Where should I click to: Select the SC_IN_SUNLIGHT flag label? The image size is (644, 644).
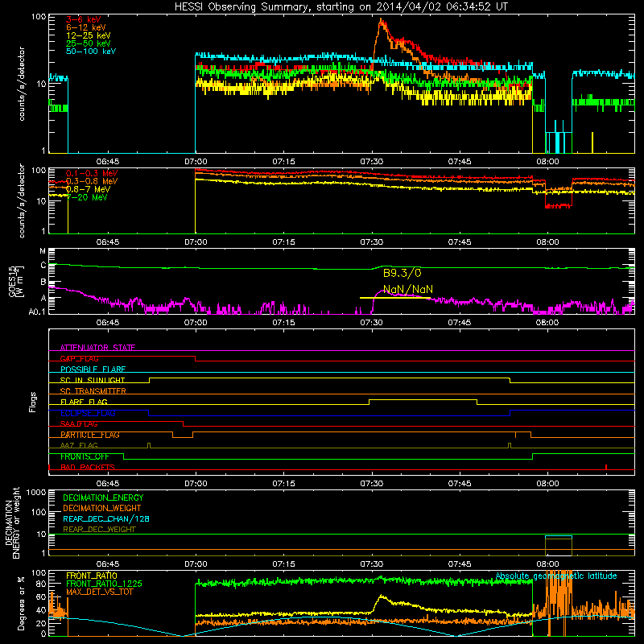93,380
